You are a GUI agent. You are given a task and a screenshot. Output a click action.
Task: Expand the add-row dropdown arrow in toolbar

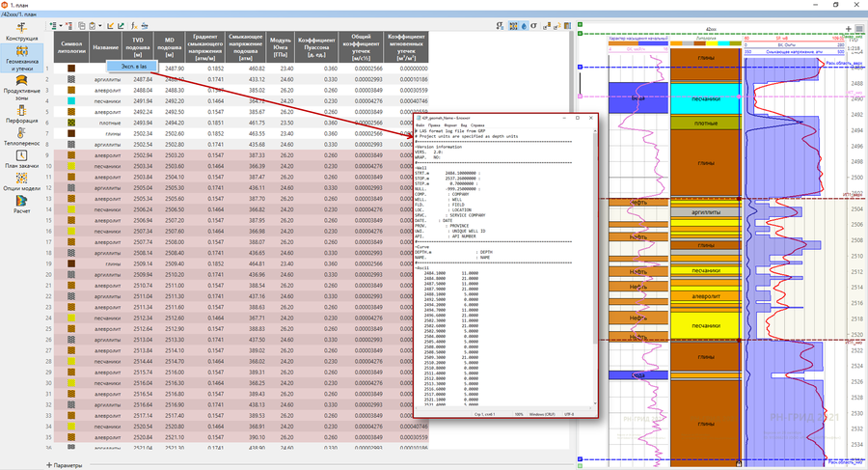(62, 25)
